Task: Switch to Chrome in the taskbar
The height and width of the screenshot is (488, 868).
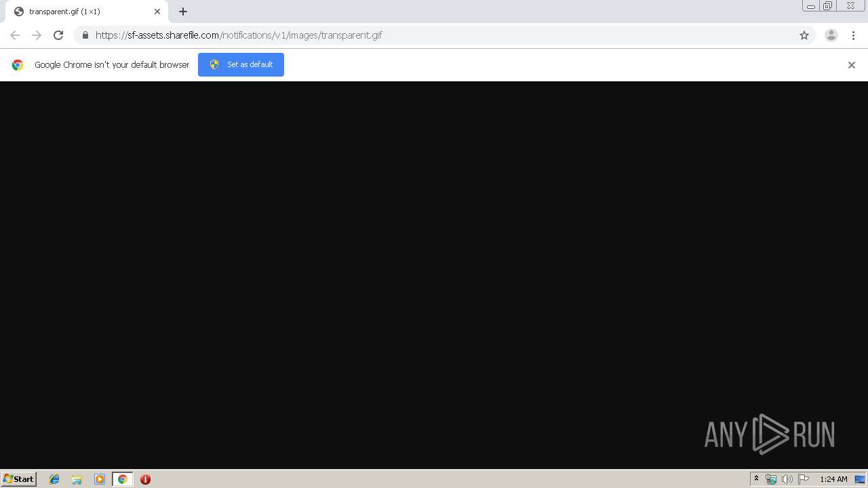Action: pyautogui.click(x=122, y=479)
